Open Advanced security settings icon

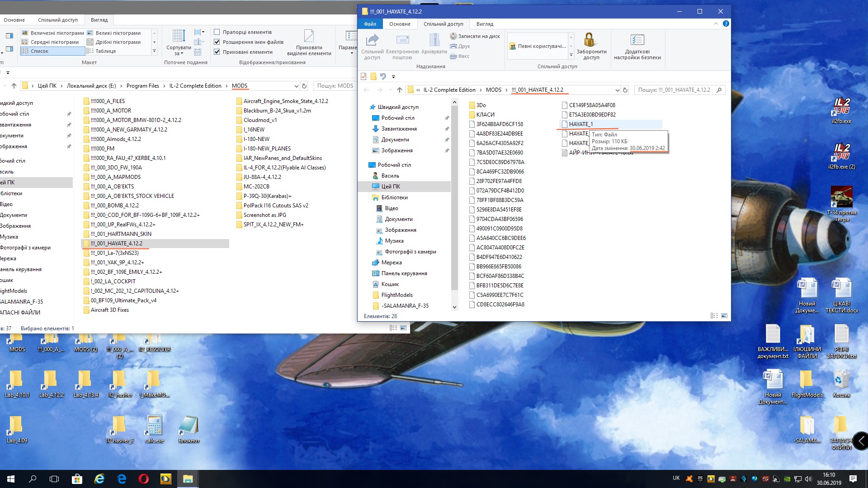(637, 40)
